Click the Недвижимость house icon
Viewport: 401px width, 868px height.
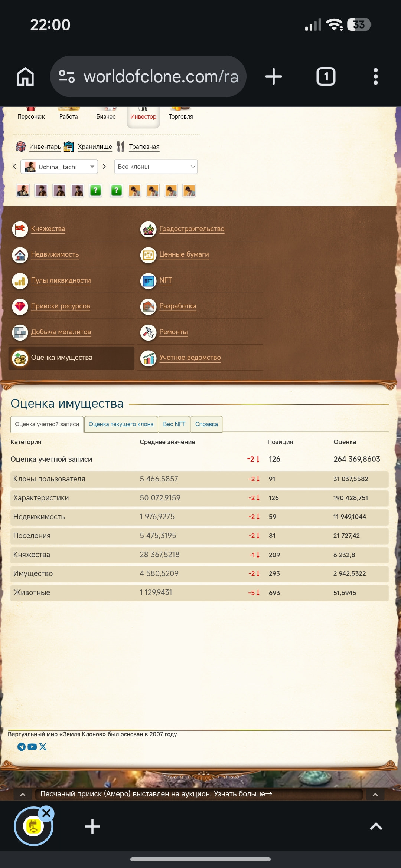pos(20,255)
